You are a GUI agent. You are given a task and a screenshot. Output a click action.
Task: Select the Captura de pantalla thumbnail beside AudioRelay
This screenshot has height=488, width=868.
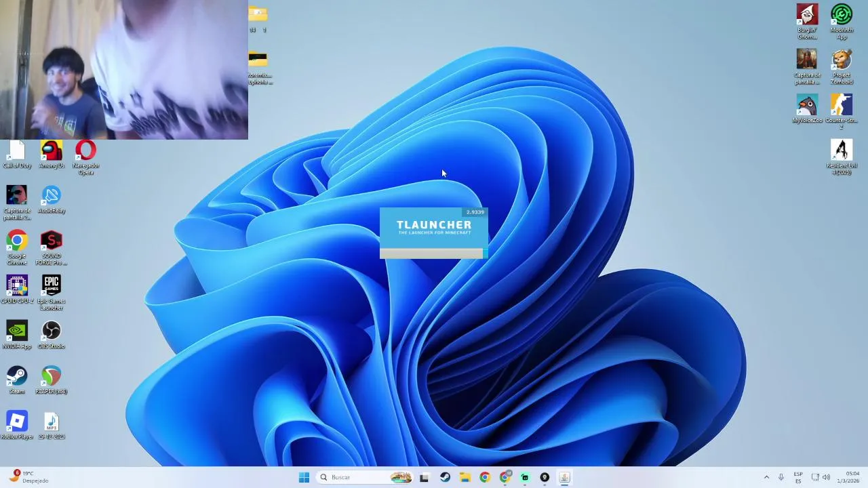coord(17,203)
